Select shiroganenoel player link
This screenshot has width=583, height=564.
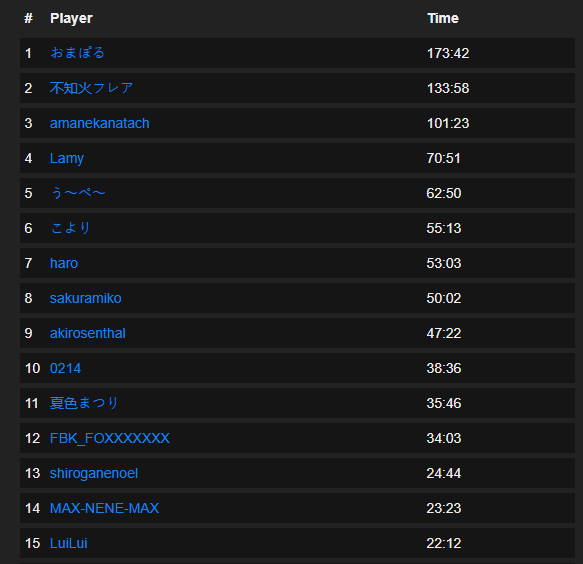94,473
